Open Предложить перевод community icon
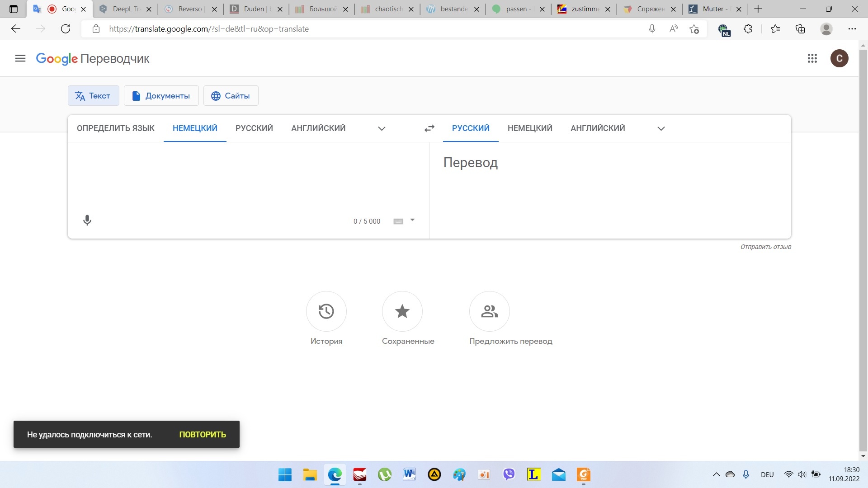This screenshot has height=488, width=868. [x=490, y=311]
